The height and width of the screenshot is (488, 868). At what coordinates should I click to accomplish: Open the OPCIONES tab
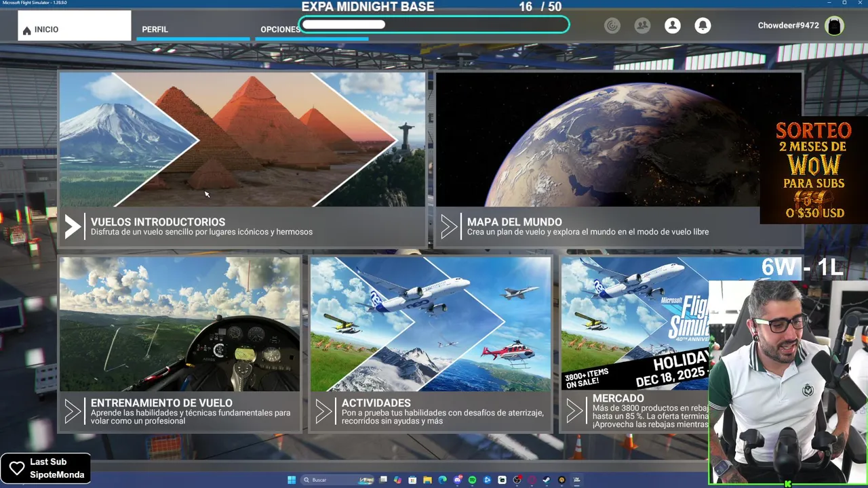point(280,29)
